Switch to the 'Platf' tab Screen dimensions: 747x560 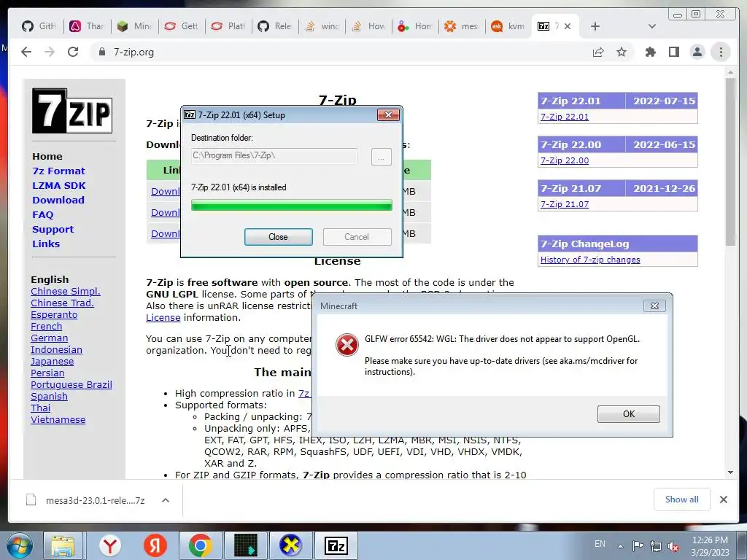tap(228, 27)
